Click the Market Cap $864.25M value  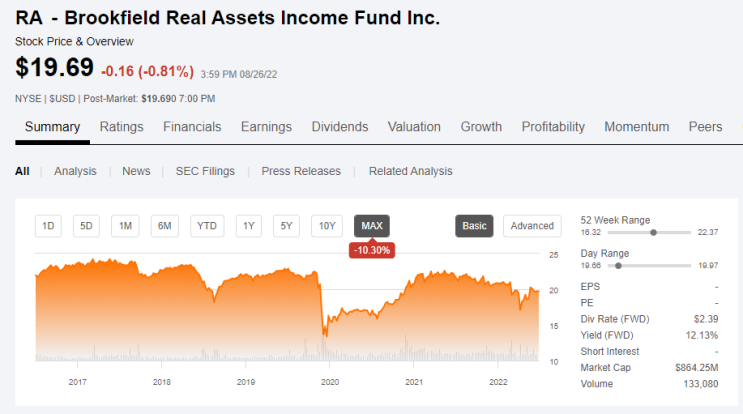pyautogui.click(x=697, y=368)
